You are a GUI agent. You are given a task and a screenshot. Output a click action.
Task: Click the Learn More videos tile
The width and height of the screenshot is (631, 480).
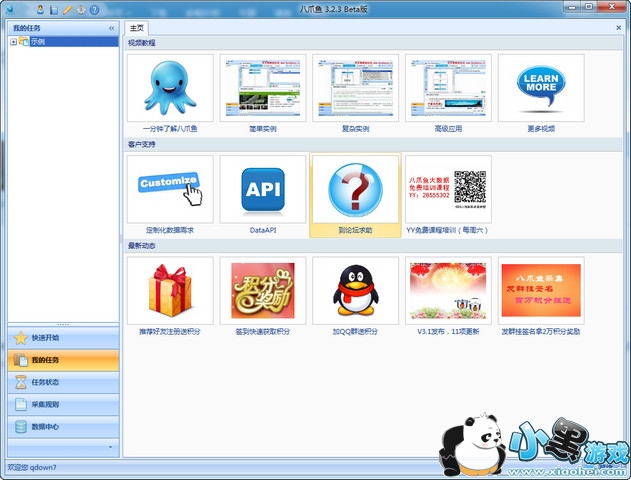(541, 88)
